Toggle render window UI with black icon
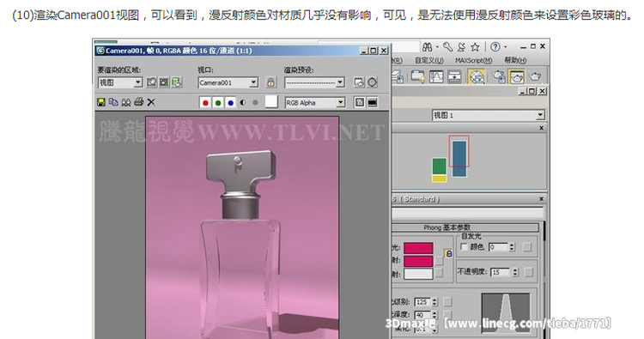The image size is (644, 339). click(x=372, y=103)
